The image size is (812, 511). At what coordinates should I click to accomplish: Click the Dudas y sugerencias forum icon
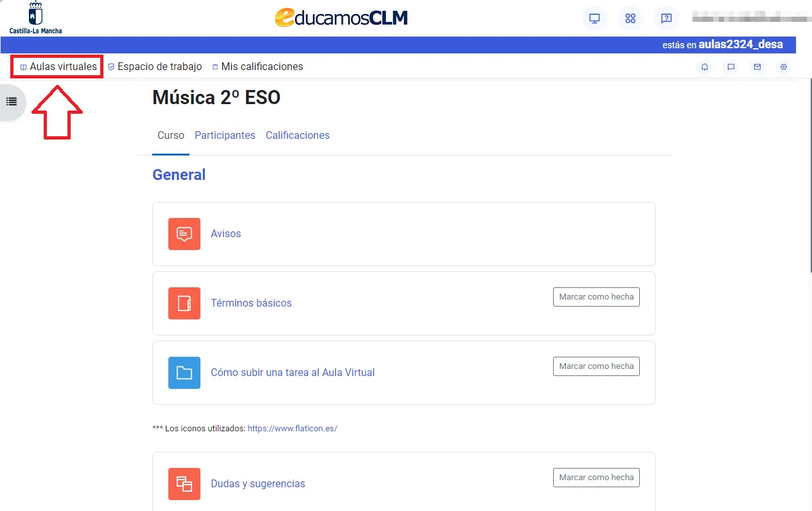click(x=184, y=484)
